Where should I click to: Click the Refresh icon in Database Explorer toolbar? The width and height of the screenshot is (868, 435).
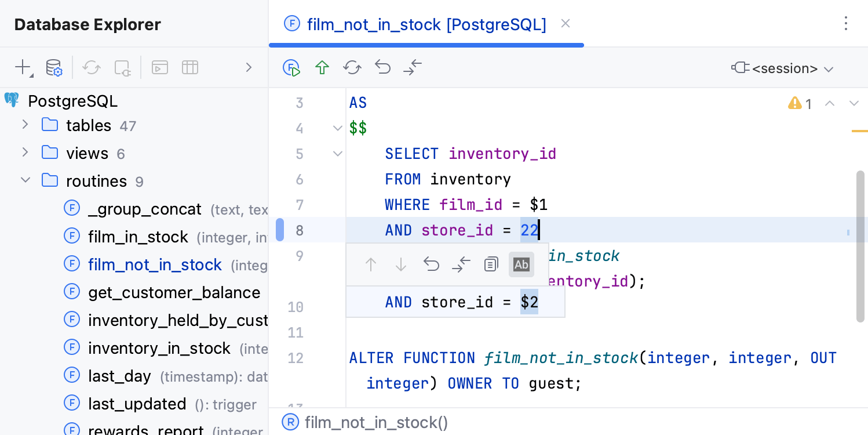(x=91, y=67)
